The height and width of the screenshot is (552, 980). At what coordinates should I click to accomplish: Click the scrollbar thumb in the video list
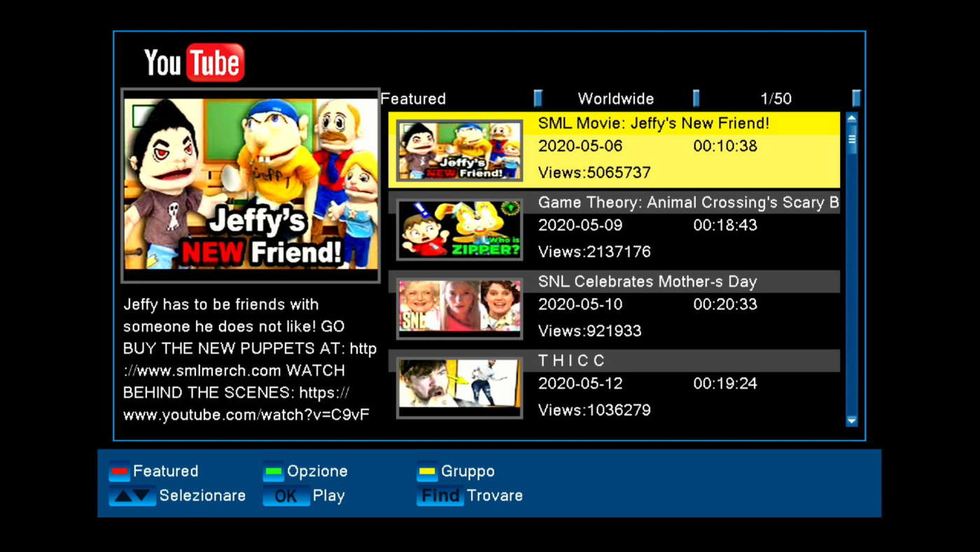pyautogui.click(x=852, y=139)
